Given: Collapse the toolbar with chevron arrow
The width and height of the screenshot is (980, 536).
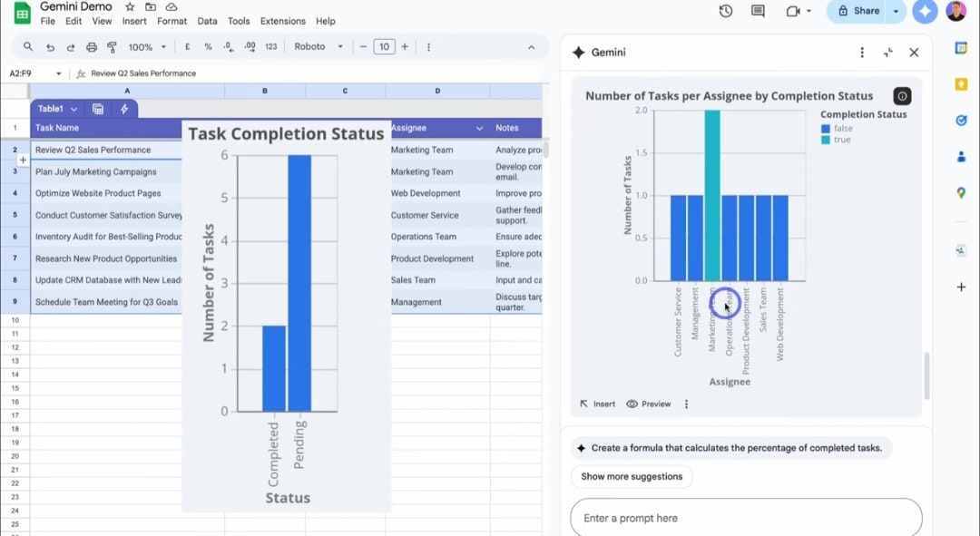Looking at the screenshot, I should [531, 47].
